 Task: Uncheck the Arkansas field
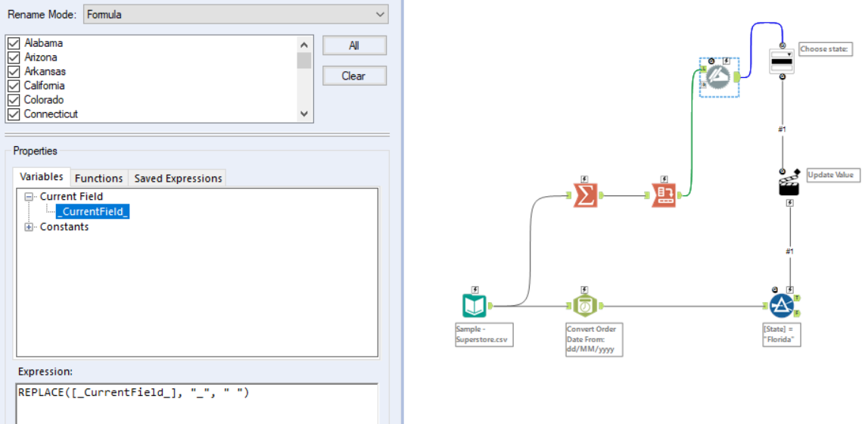(x=14, y=71)
